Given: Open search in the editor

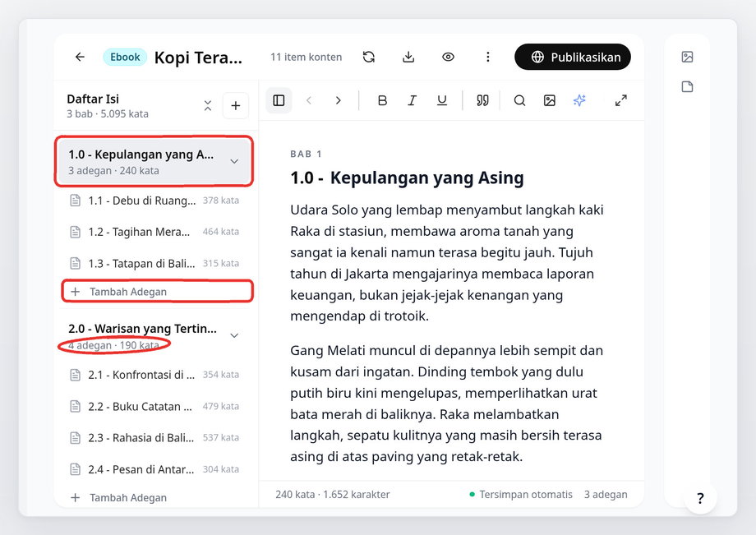Looking at the screenshot, I should point(519,100).
